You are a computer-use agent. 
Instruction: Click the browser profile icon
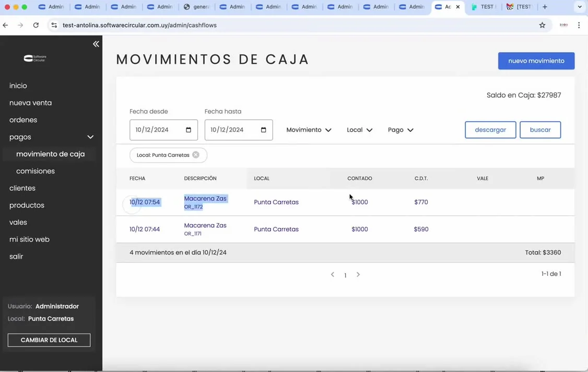563,25
